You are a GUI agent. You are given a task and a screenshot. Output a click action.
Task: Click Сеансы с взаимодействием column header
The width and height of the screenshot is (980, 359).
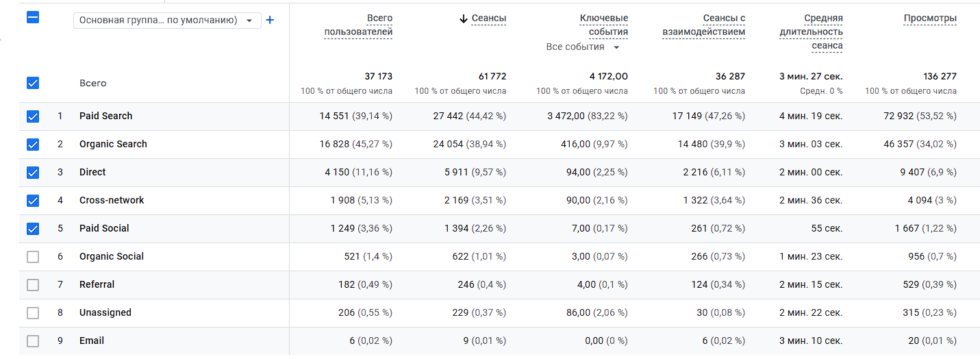coord(704,25)
